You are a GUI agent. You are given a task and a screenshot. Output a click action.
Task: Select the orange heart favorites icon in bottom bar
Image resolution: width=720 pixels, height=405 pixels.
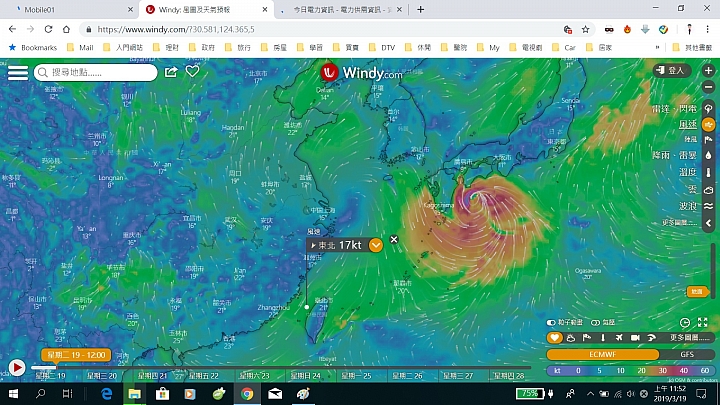[555, 338]
